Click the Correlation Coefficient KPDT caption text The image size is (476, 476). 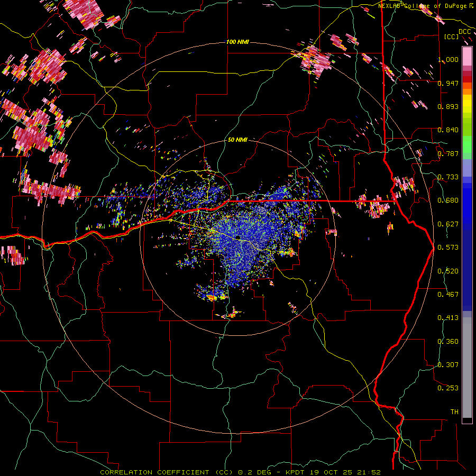click(x=240, y=472)
